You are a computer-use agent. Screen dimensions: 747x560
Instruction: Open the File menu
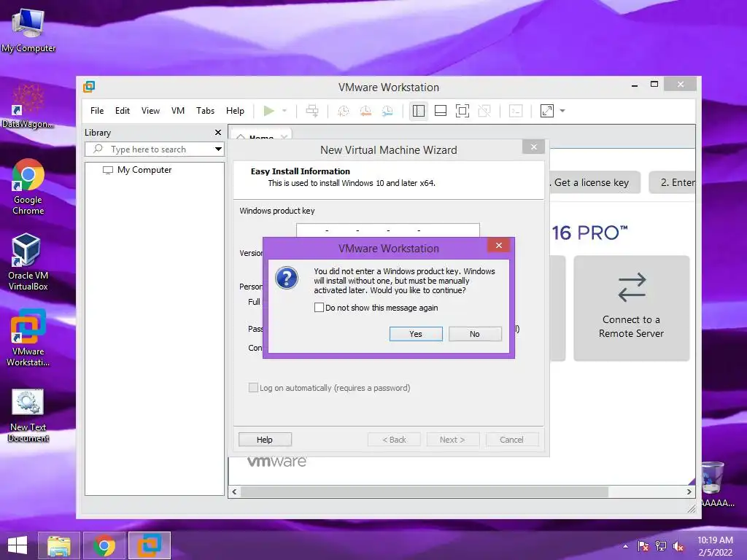[x=97, y=111]
